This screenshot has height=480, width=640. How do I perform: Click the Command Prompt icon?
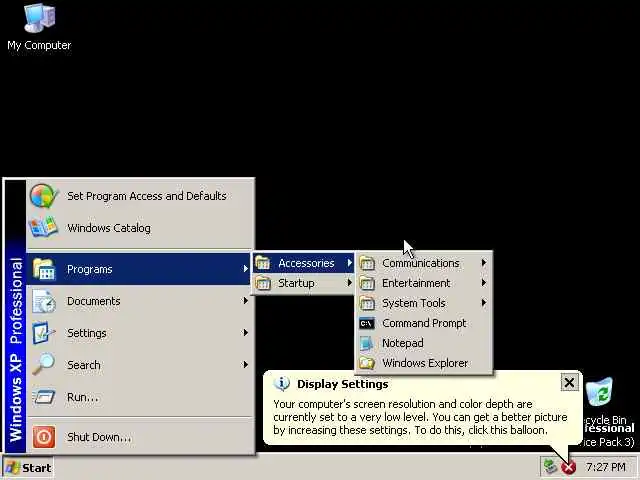[x=367, y=323]
